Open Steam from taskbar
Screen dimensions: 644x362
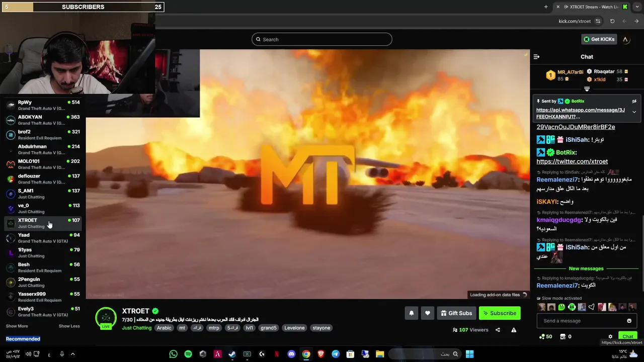point(232,354)
